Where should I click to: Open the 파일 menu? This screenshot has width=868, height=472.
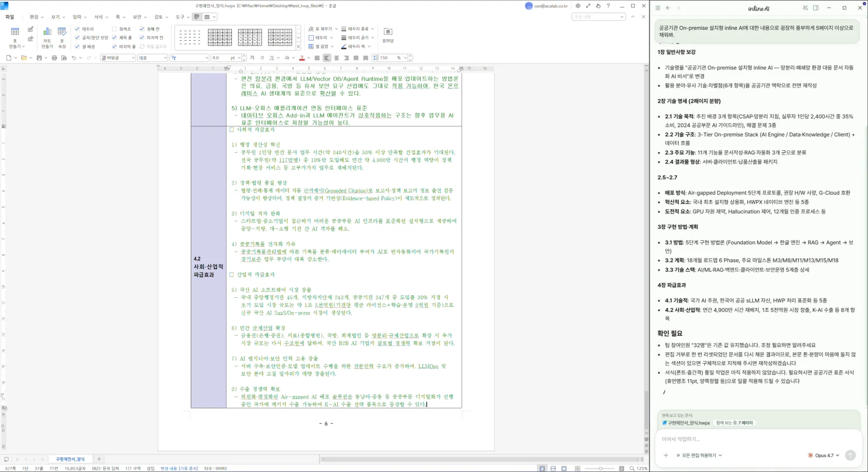coord(10,17)
